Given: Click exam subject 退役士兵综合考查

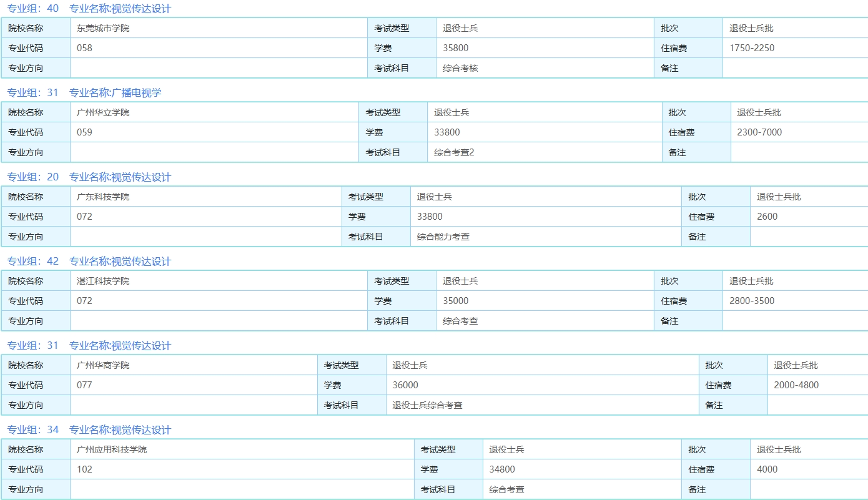Looking at the screenshot, I should (x=427, y=405).
